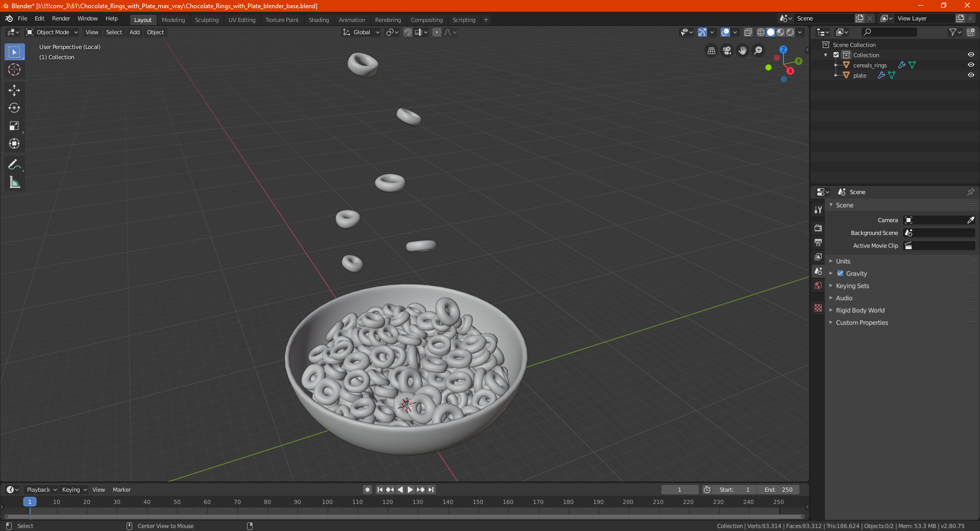Switch to the Modeling workspace tab
Screen dimensions: 980x531
(173, 20)
